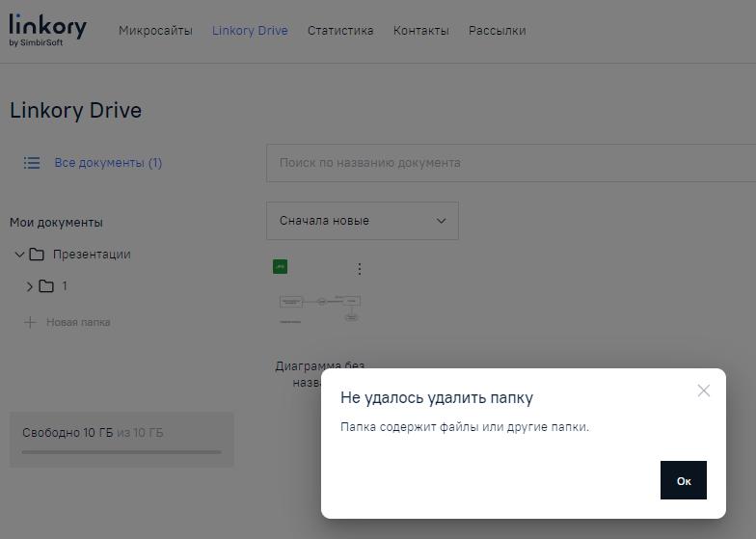Viewport: 756px width, 539px height.
Task: Select the Презентации folder label
Action: coord(92,255)
